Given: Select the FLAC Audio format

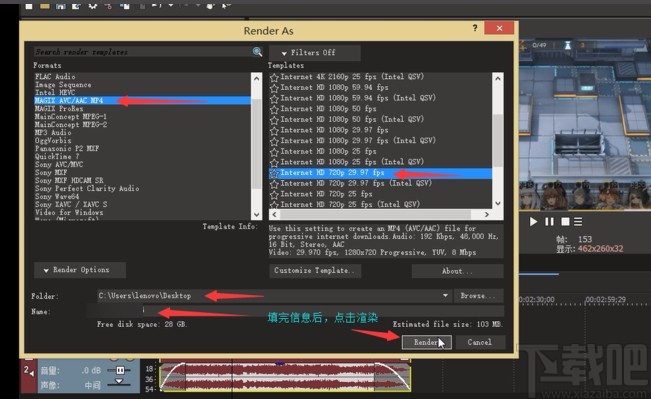Looking at the screenshot, I should [55, 76].
